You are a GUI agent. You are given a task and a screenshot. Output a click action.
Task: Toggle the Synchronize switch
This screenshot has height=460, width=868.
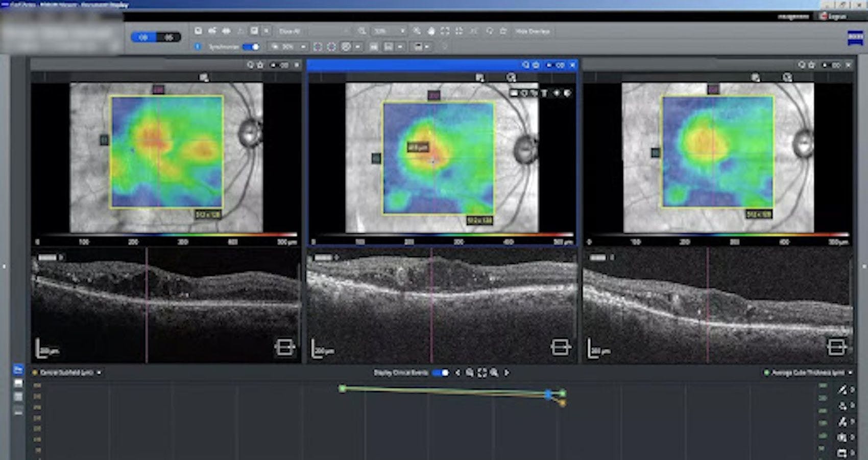tap(251, 47)
